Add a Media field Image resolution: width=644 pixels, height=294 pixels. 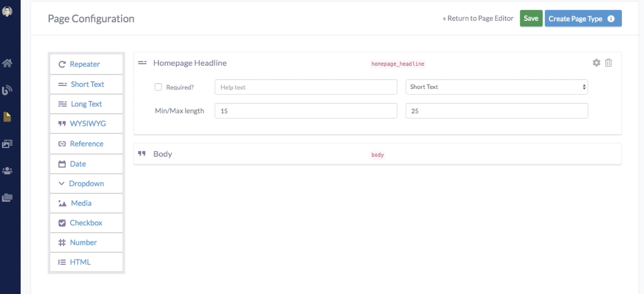click(86, 203)
